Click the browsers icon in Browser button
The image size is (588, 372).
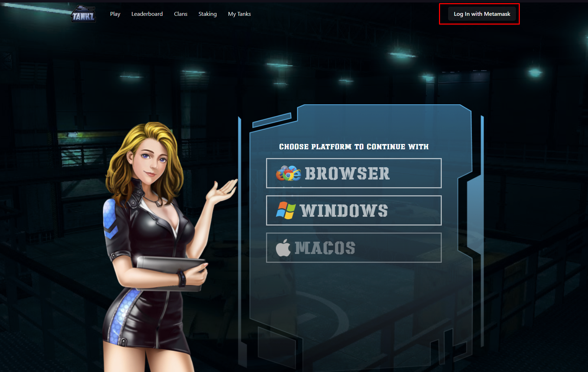tap(289, 173)
